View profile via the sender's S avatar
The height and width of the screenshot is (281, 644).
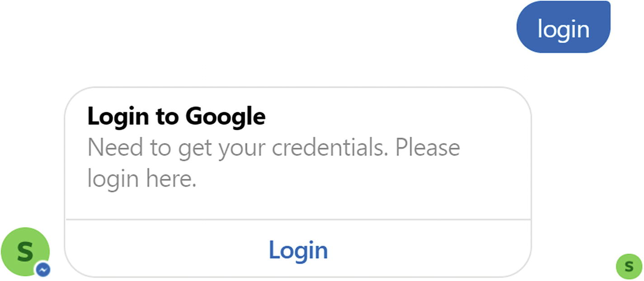(x=25, y=251)
